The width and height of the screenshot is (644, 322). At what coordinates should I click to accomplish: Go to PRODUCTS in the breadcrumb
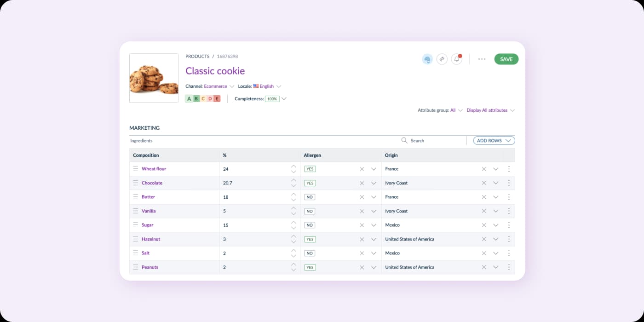click(197, 57)
